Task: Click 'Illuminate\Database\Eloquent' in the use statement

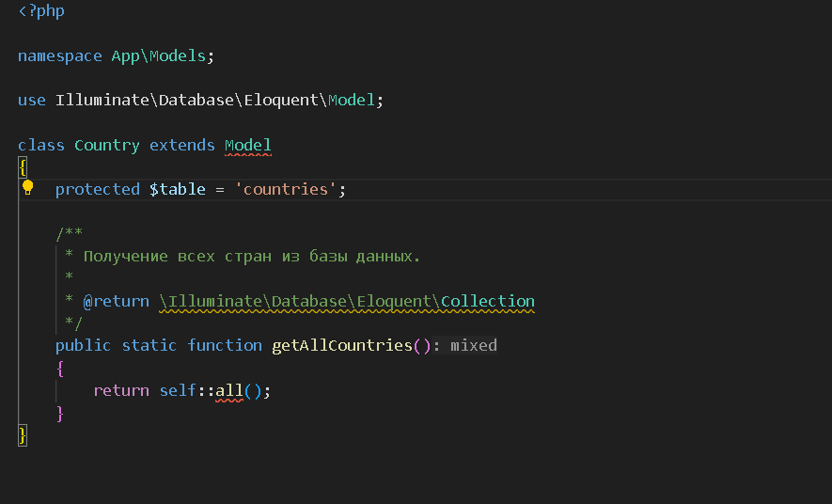Action: click(x=187, y=100)
